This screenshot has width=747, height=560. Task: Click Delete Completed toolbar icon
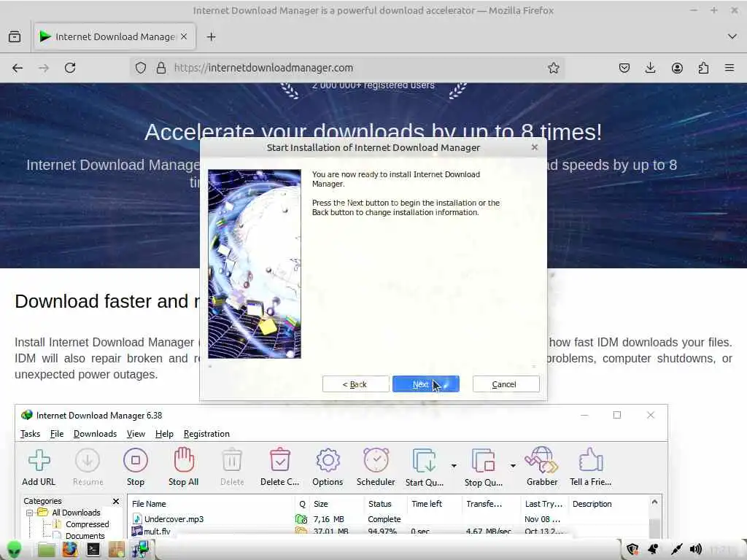click(279, 467)
